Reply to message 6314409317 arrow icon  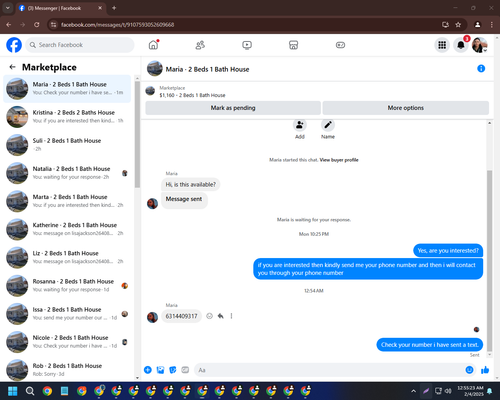[221, 316]
